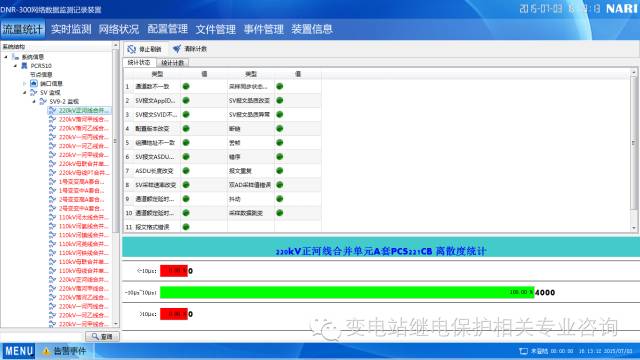This screenshot has width=640, height=360.
Task: Open the 流量统计 main menu
Action: coord(22,29)
